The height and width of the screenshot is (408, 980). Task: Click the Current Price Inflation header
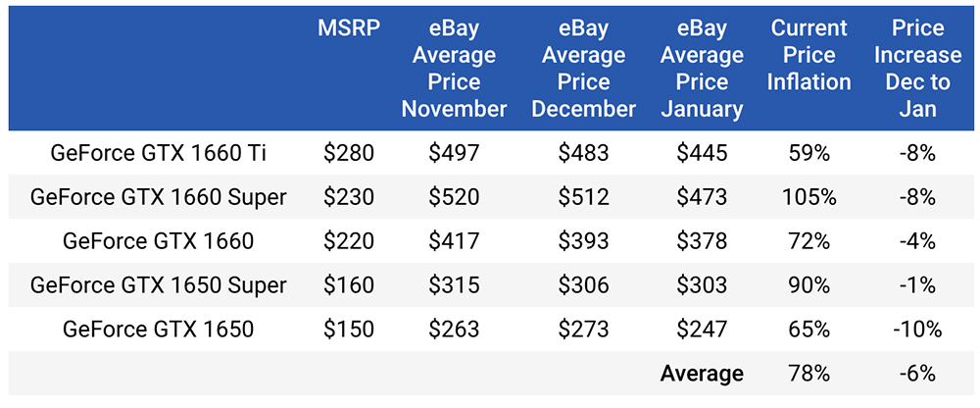click(808, 55)
